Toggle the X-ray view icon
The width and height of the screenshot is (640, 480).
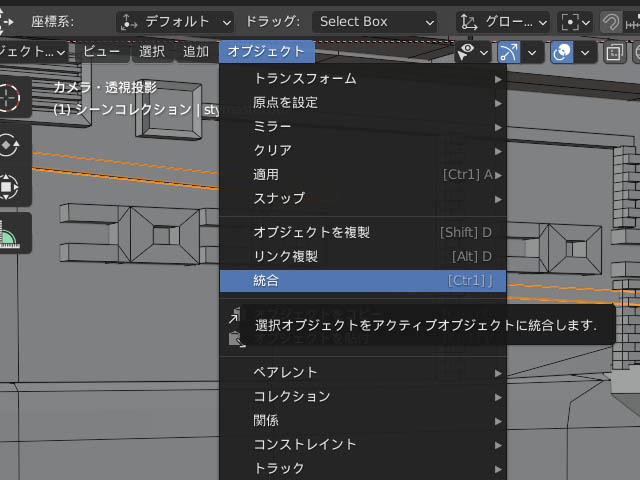point(614,52)
